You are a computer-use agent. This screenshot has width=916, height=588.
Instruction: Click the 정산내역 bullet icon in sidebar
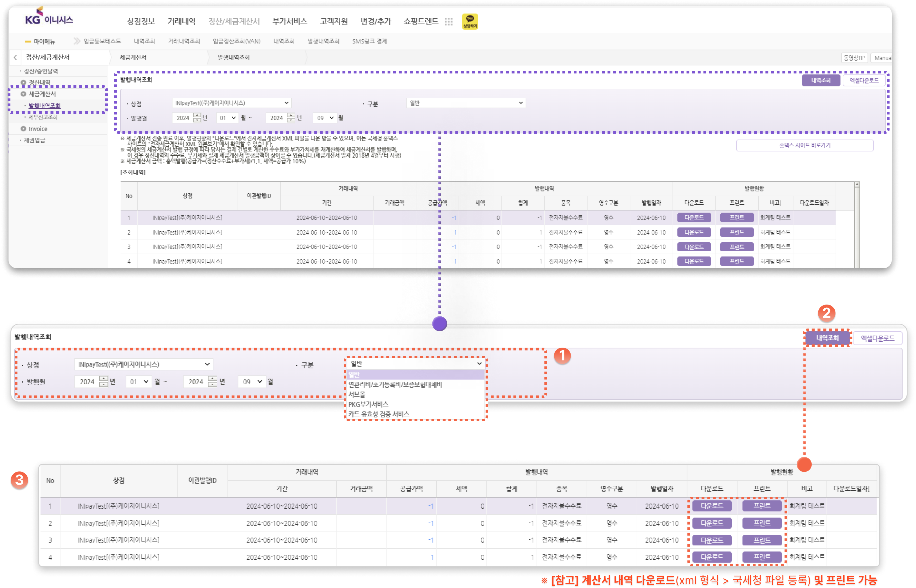[x=23, y=82]
